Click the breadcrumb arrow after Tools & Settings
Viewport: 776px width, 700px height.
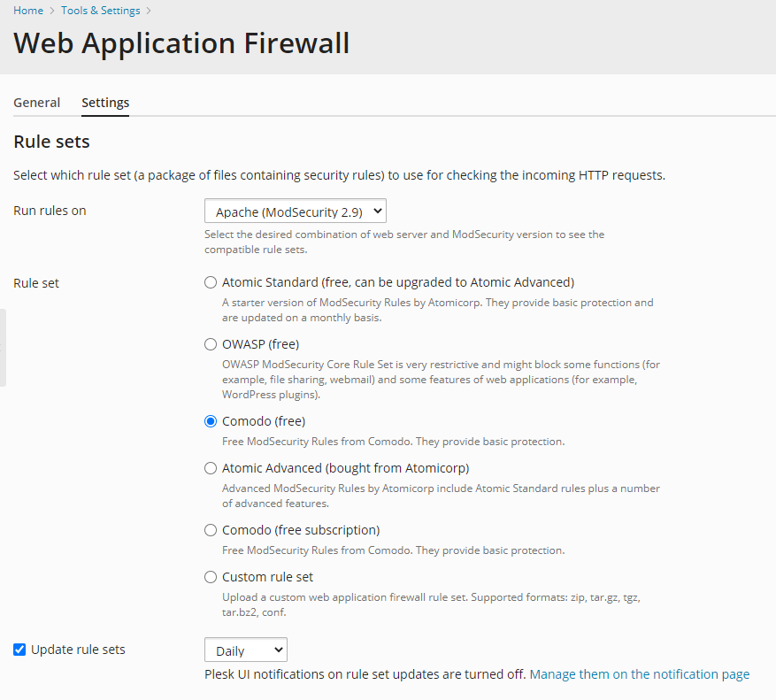coord(149,11)
